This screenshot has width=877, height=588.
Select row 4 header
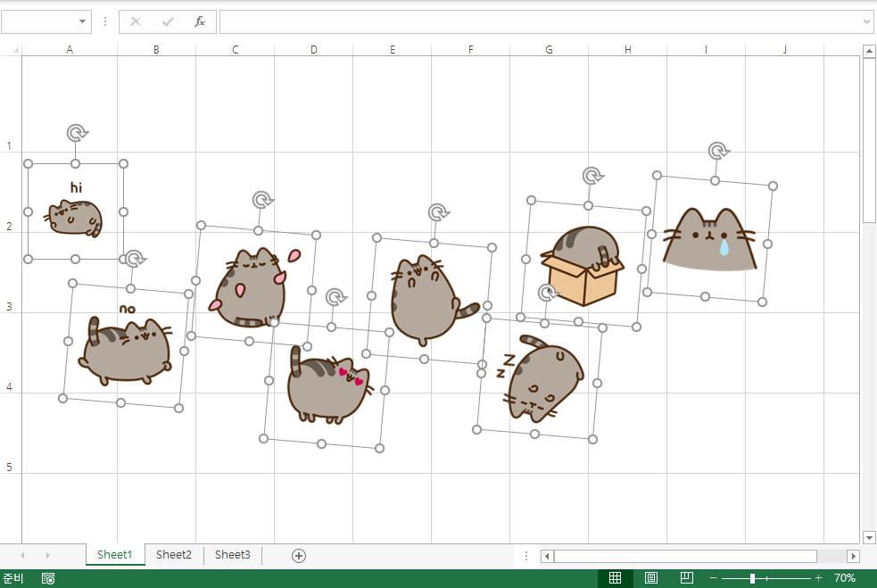click(10, 352)
